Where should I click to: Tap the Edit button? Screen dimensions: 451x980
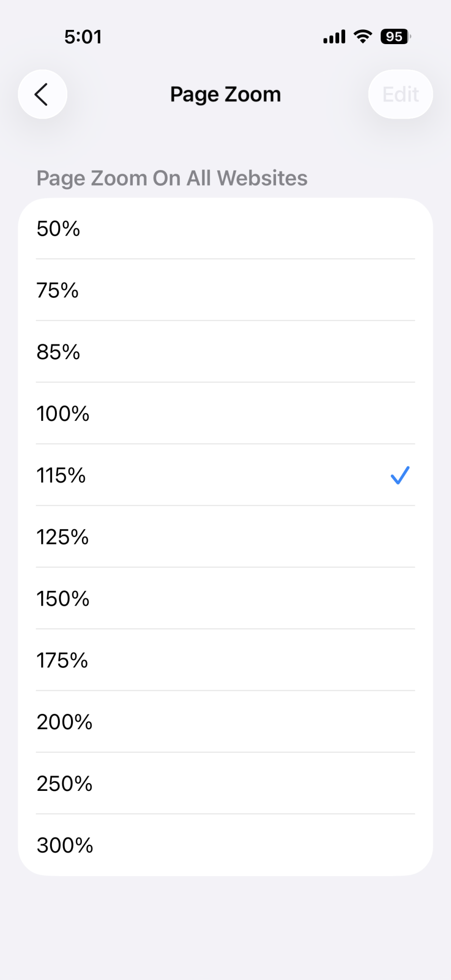point(401,94)
